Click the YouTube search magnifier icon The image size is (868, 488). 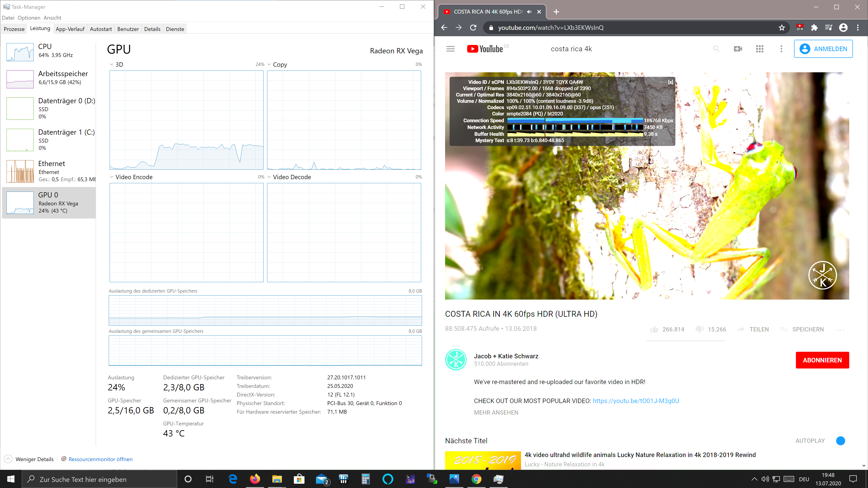point(716,49)
